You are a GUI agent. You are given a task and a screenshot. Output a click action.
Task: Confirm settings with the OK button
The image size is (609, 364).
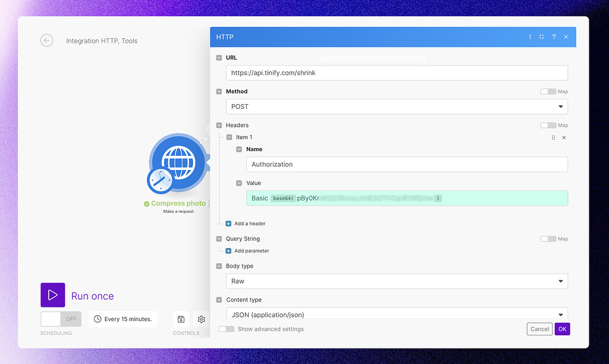coord(562,328)
